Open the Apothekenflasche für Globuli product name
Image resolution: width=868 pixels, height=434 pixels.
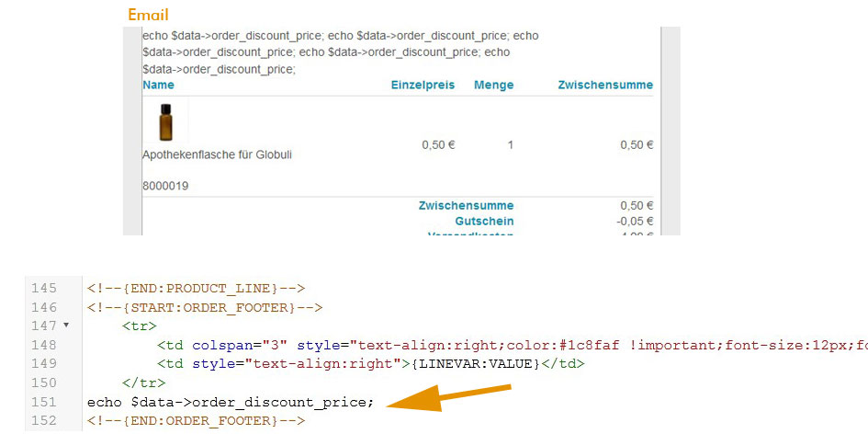217,154
